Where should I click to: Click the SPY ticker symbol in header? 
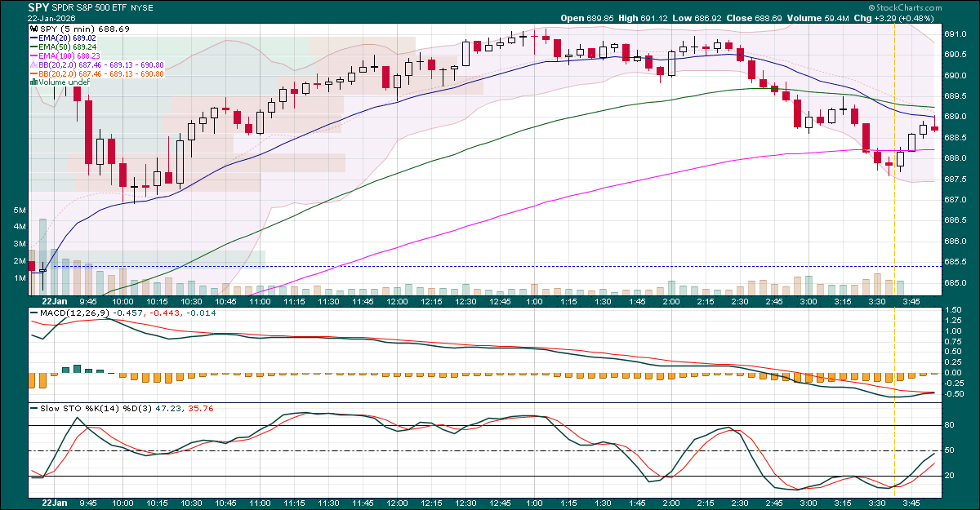[38, 7]
